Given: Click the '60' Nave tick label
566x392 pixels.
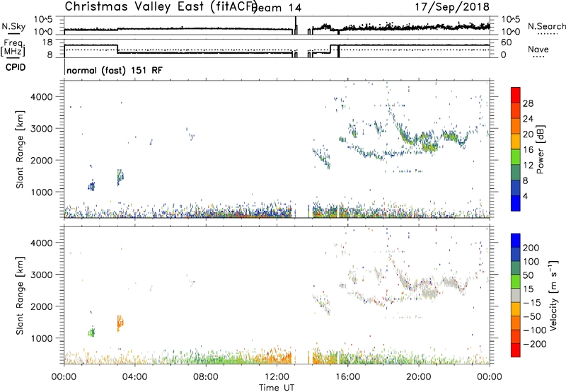Looking at the screenshot, I should point(507,42).
